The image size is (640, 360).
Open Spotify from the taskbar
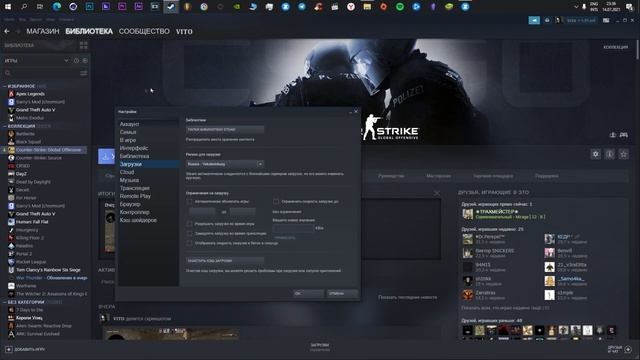tap(400, 7)
